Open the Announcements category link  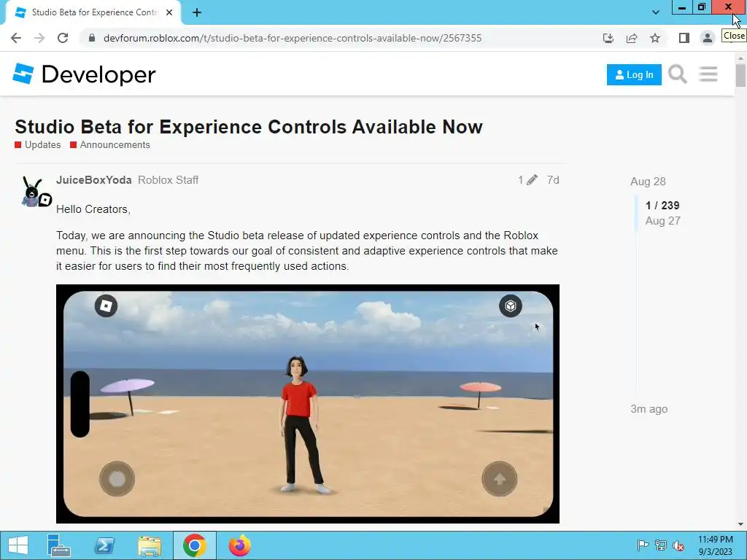click(x=110, y=145)
